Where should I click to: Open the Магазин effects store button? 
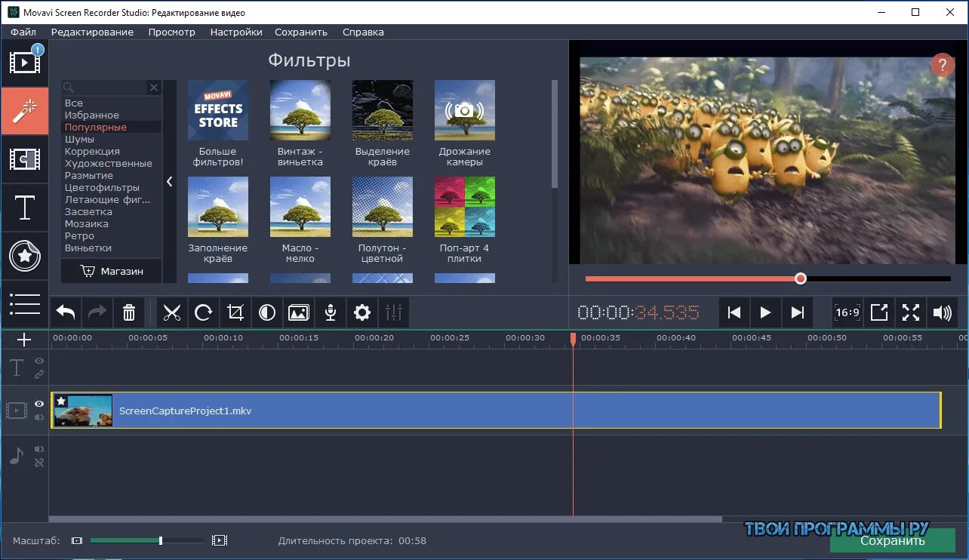pyautogui.click(x=112, y=271)
